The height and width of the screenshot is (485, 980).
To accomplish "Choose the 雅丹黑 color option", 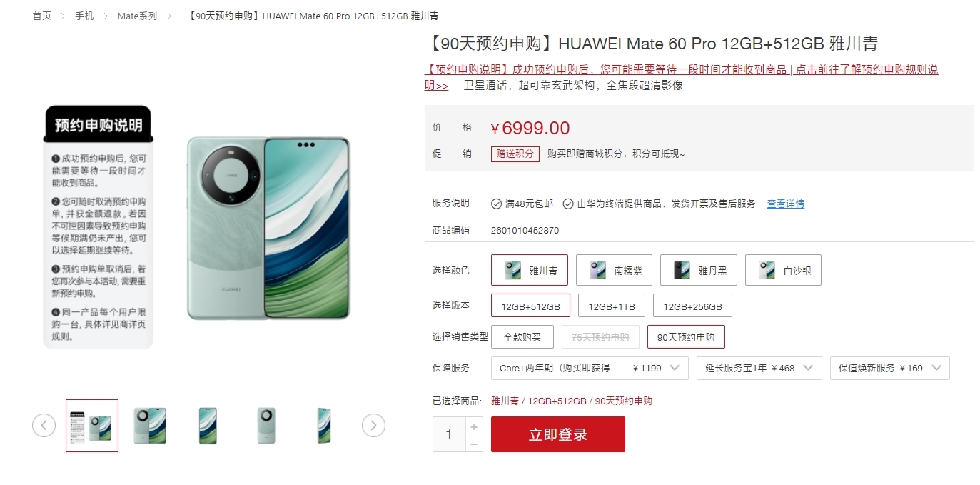I will click(699, 270).
